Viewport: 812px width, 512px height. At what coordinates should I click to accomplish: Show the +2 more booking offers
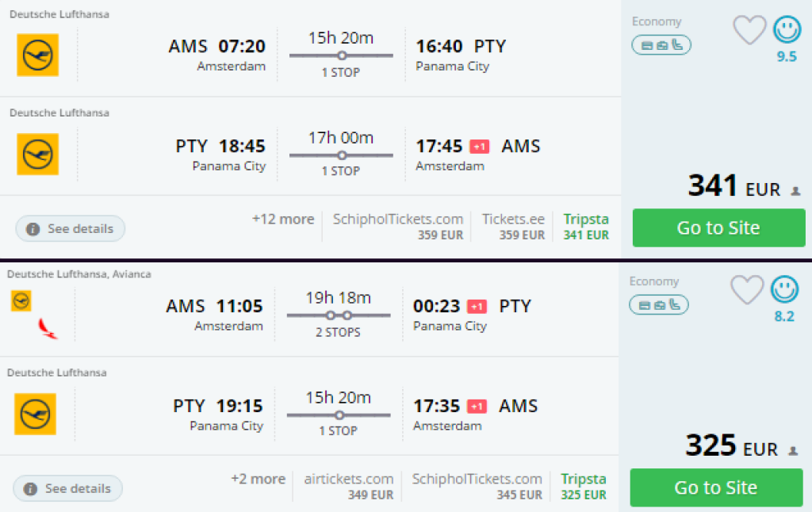258,479
